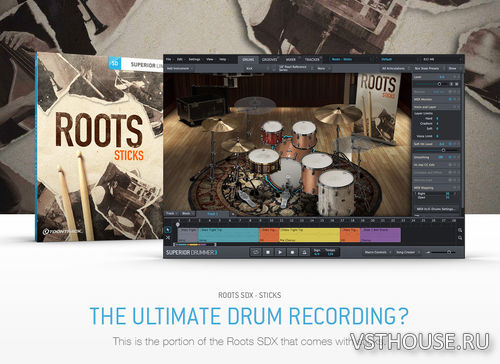Viewport: 500px width, 364px height.
Task: Click the kick drum in the kit view
Action: 287,175
